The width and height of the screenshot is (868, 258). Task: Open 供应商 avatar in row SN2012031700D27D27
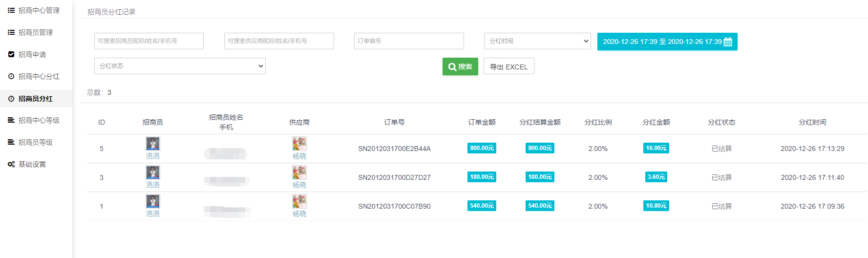coord(299,172)
